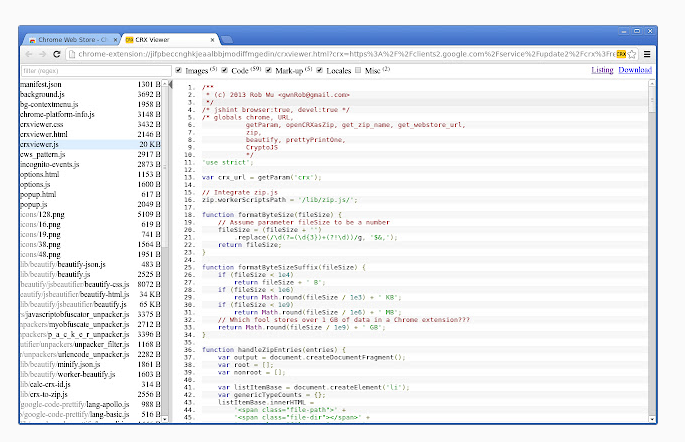Open beautify-html.js file
This screenshot has height=442, width=685.
tap(90, 295)
